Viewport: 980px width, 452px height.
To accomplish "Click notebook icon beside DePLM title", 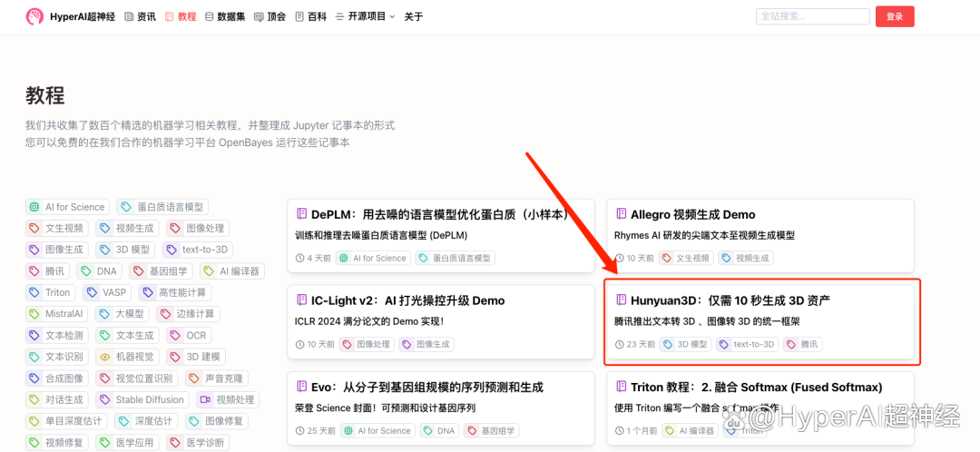I will click(301, 214).
